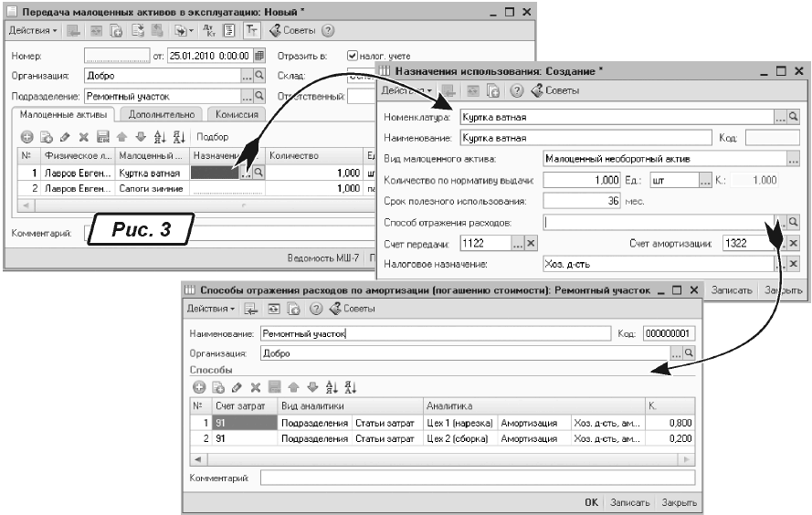Click the delete row icon in Способы toolbar

click(256, 387)
